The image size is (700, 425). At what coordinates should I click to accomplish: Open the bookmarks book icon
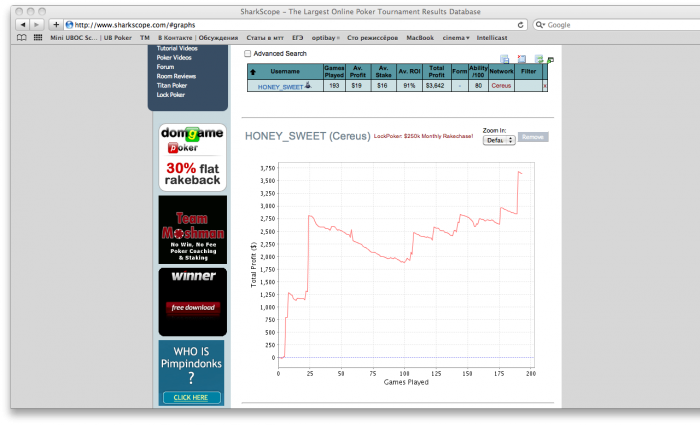21,38
